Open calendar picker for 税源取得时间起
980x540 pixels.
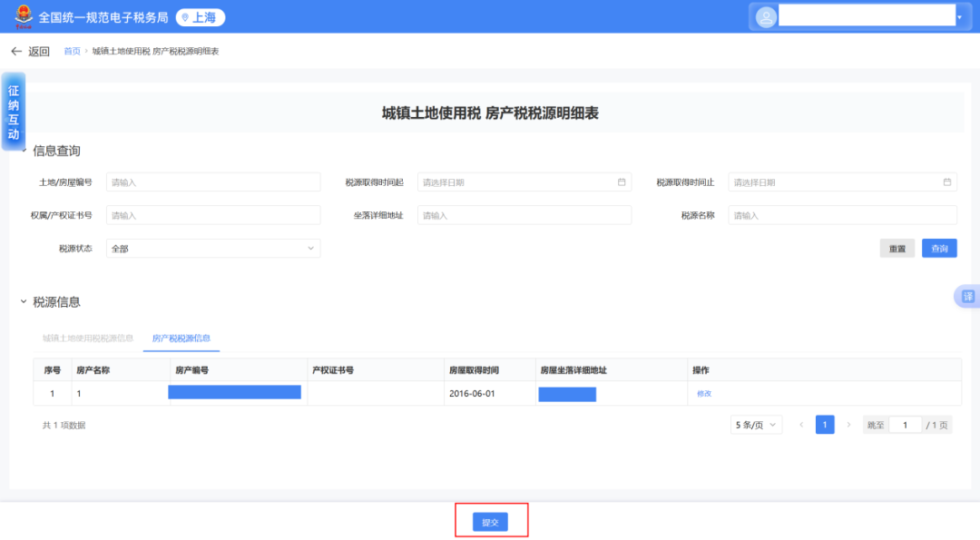point(622,182)
